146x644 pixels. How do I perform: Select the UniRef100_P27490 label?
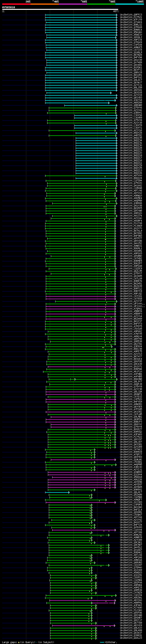coord(131,608)
